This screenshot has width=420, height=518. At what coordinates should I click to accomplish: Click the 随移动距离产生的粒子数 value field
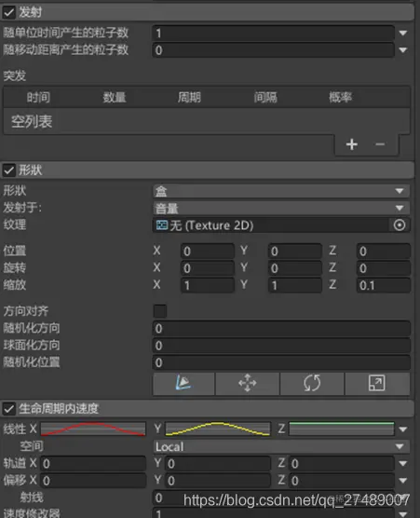click(274, 50)
